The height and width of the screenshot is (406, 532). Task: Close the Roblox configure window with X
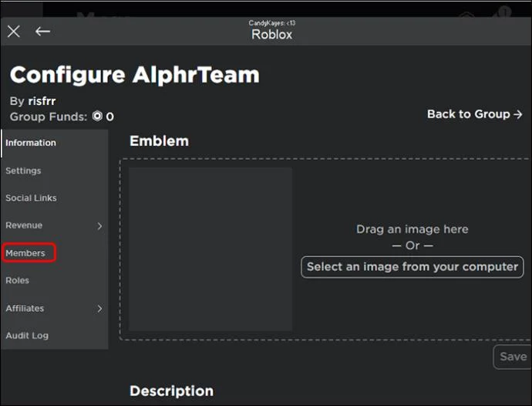pos(14,32)
